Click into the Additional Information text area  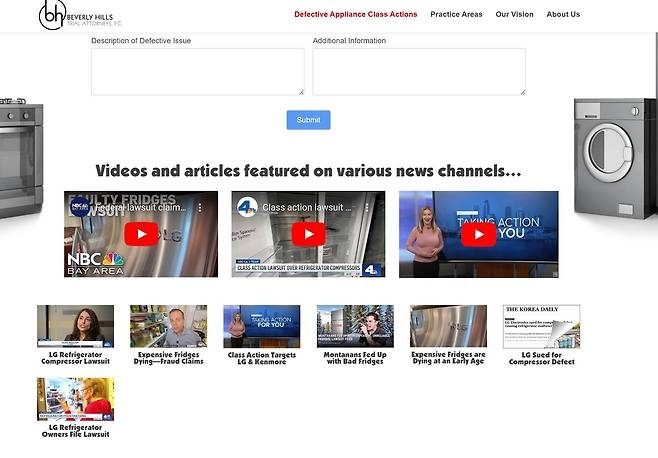pos(419,72)
